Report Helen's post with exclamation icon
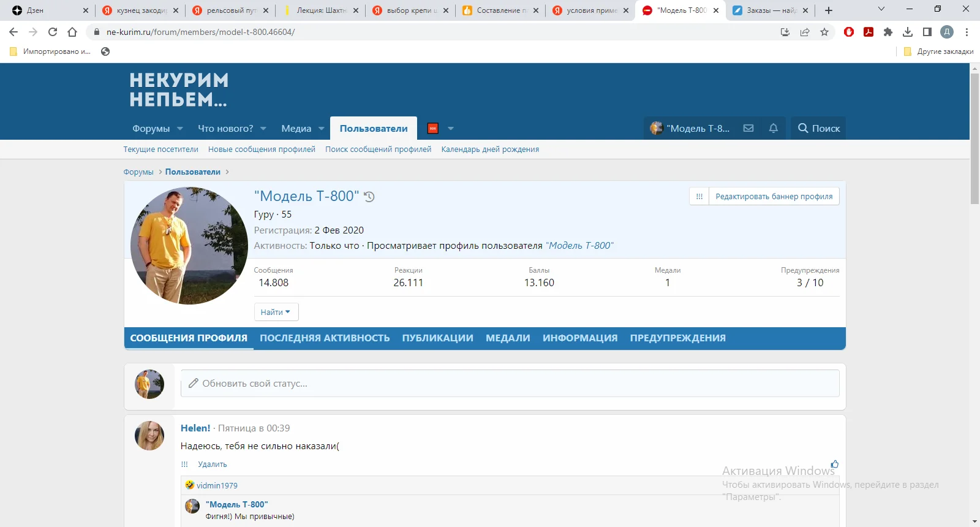This screenshot has width=980, height=527. (x=184, y=464)
